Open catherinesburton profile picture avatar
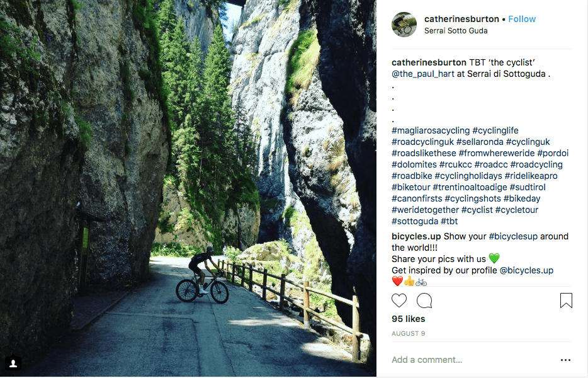This screenshot has height=378, width=588. click(404, 25)
